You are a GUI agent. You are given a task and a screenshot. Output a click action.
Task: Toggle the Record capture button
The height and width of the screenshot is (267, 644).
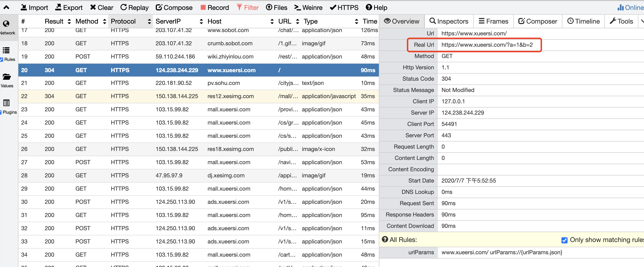coord(215,8)
